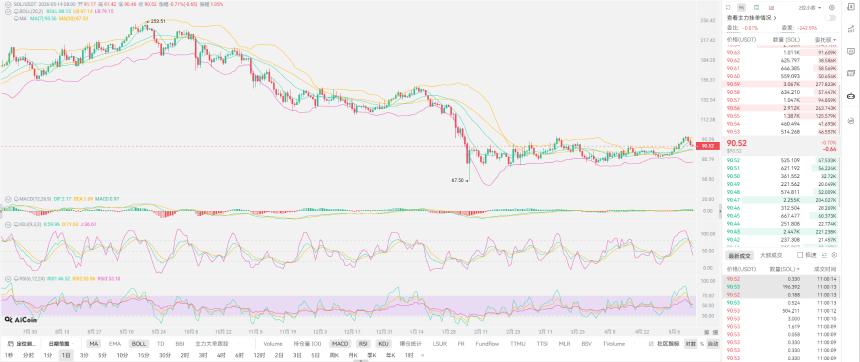
Task: Select the 1日 timeframe
Action: [x=66, y=355]
